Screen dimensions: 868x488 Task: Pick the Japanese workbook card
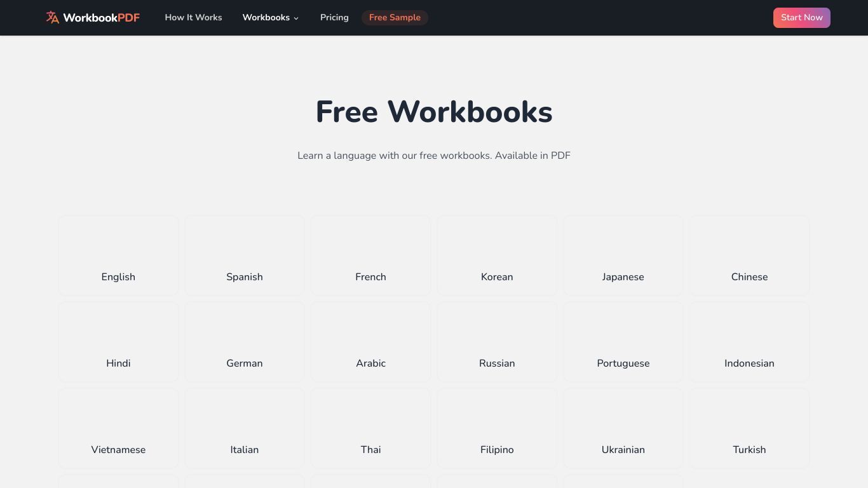pyautogui.click(x=623, y=255)
